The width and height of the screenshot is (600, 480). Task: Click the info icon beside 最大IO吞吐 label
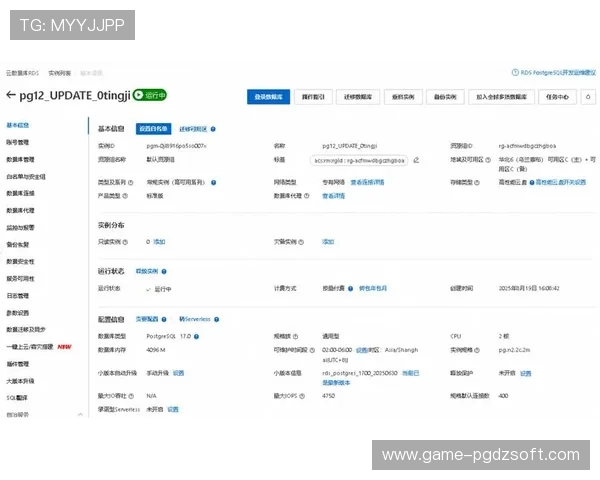[131, 396]
